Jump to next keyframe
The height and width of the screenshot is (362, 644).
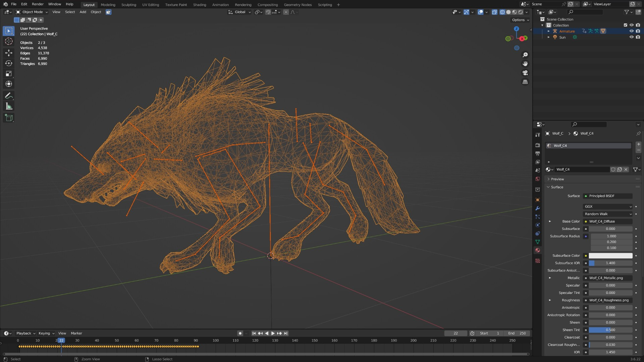point(279,334)
